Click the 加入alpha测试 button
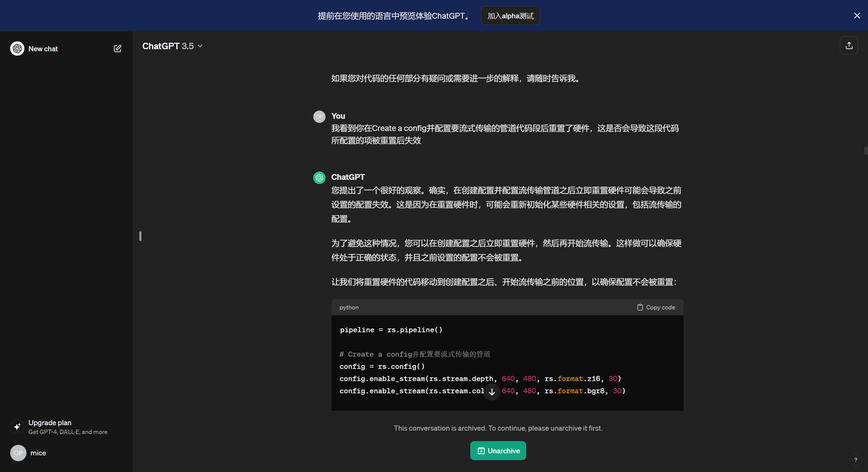The image size is (868, 472). (x=510, y=16)
